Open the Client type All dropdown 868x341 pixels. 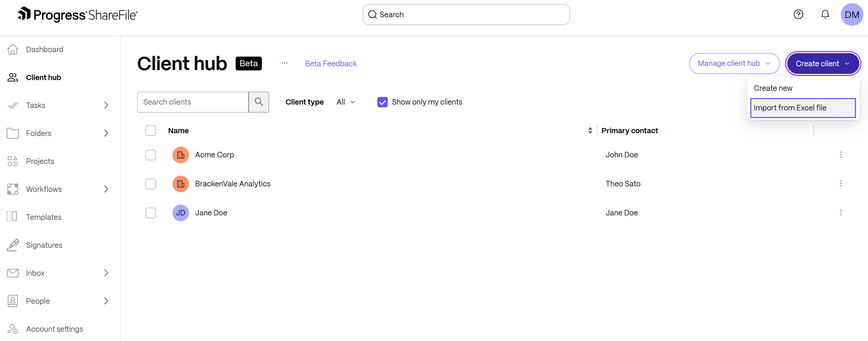[x=345, y=102]
